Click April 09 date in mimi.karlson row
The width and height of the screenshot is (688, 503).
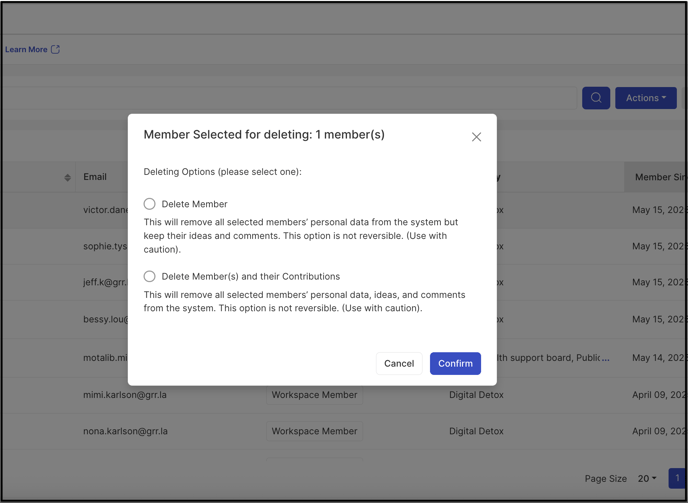click(x=658, y=395)
